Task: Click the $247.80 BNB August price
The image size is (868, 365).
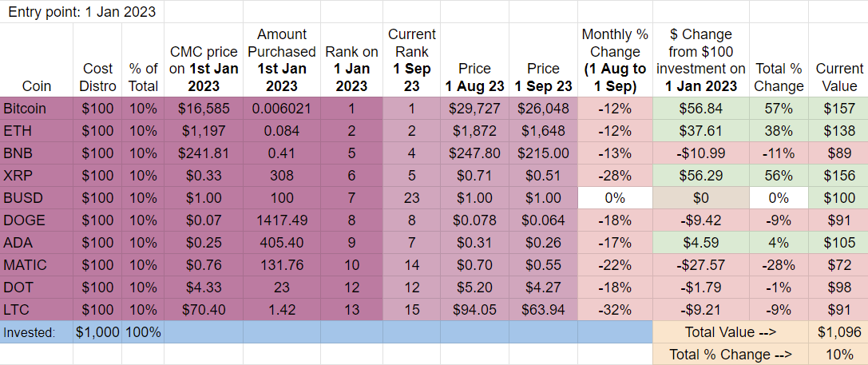Action: point(474,153)
